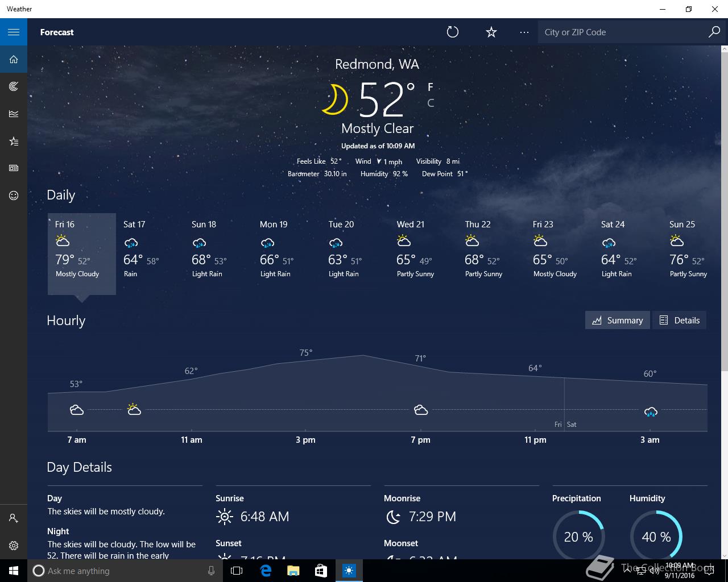Refresh the weather forecast
The image size is (728, 582).
(453, 32)
